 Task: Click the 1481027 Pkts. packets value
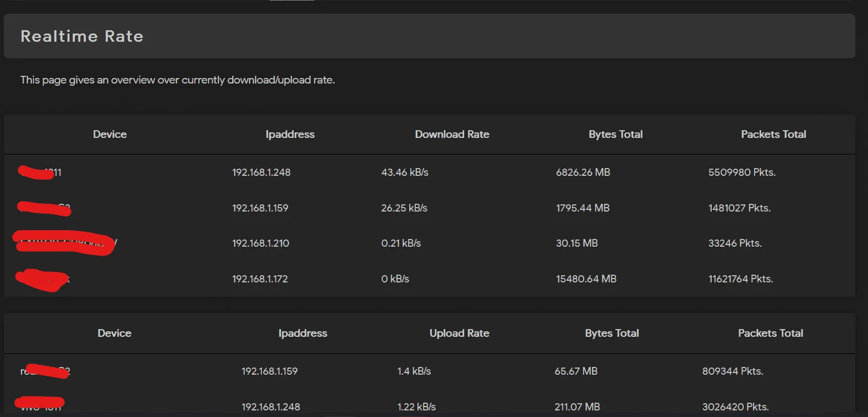tap(740, 208)
